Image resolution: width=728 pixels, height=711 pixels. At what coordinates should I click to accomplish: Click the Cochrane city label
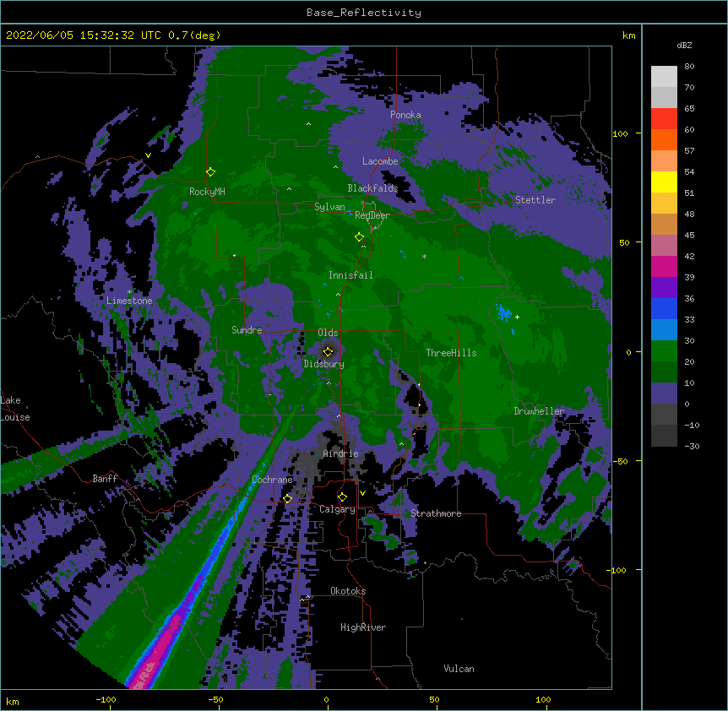[x=272, y=480]
